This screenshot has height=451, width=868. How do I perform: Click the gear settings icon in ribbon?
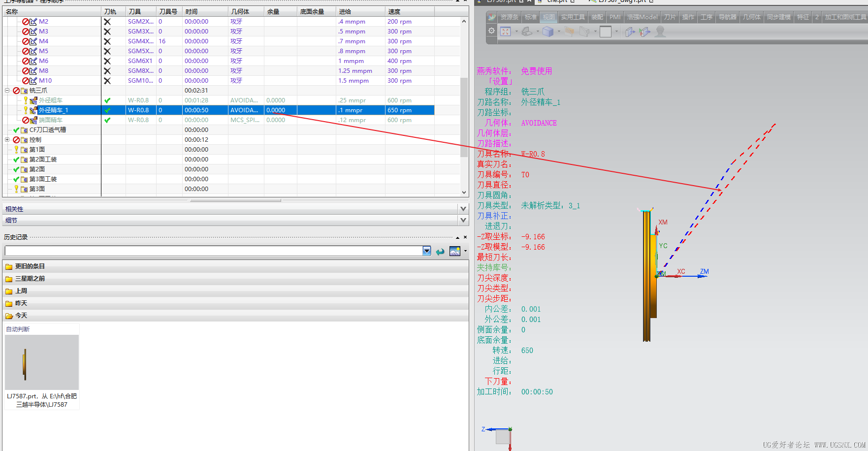click(491, 31)
